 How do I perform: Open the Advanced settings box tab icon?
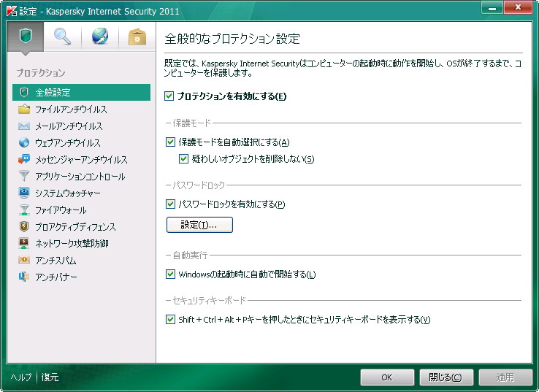coord(137,36)
